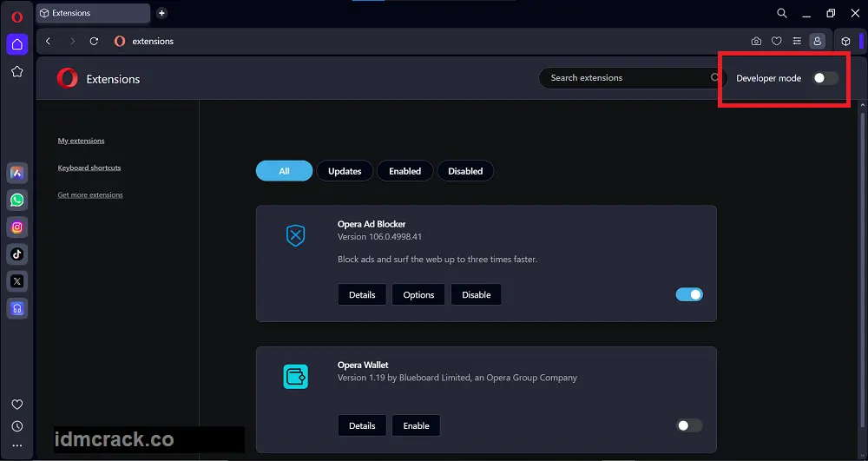868x461 pixels.
Task: Open Details for Opera Ad Blocker
Action: coord(362,294)
